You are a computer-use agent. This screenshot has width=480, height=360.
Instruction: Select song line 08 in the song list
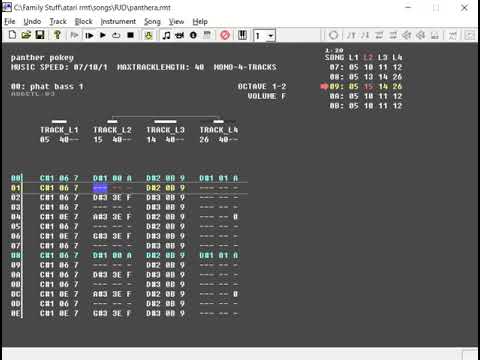click(366, 77)
